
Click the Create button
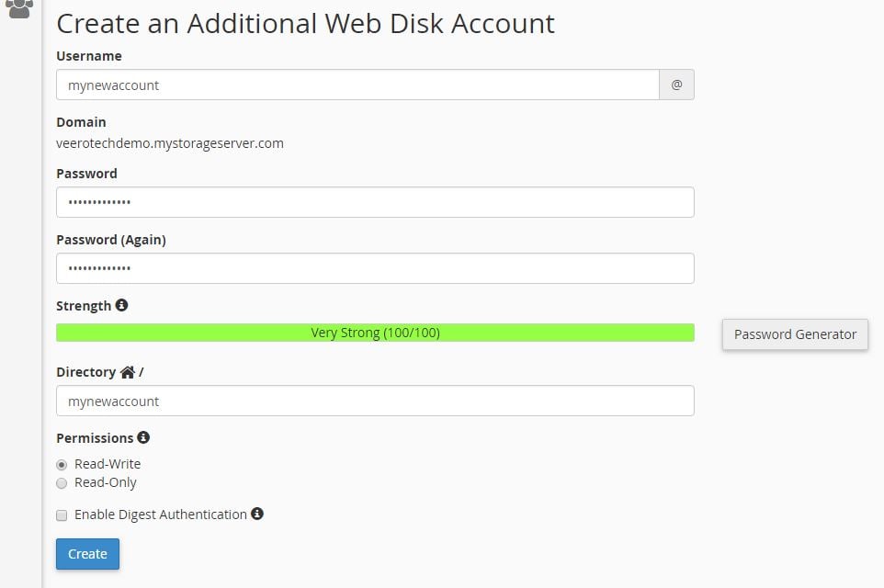86,553
